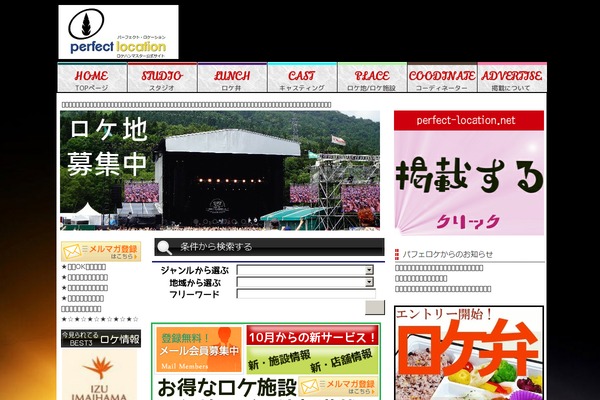Click the ロケ地 募集中 concert banner
Image resolution: width=600 pixels, height=400 pixels.
220,171
